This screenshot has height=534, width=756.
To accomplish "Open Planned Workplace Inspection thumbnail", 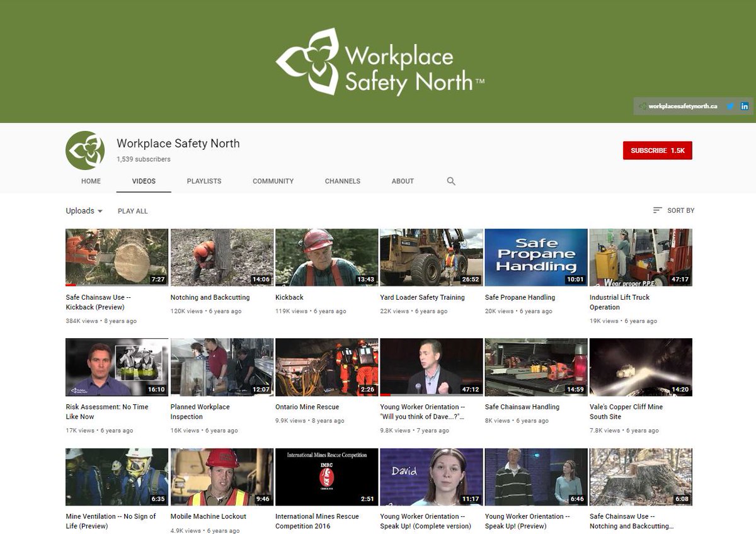I will 222,367.
